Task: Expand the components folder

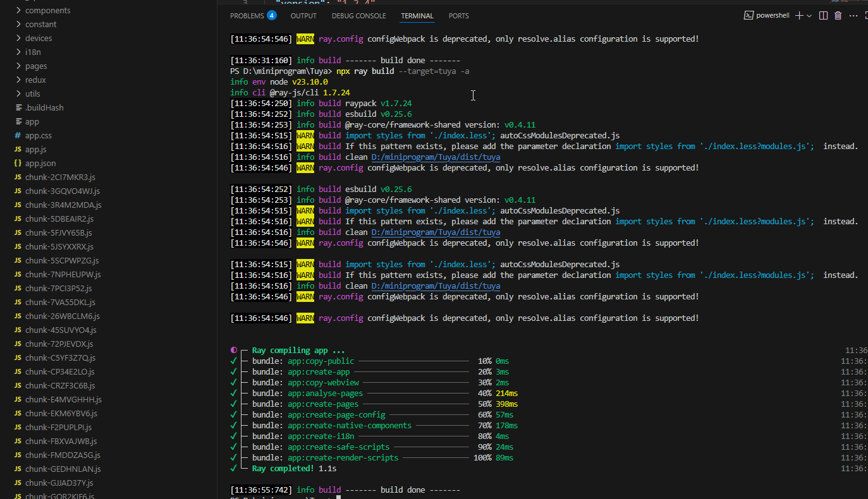Action: coord(18,10)
